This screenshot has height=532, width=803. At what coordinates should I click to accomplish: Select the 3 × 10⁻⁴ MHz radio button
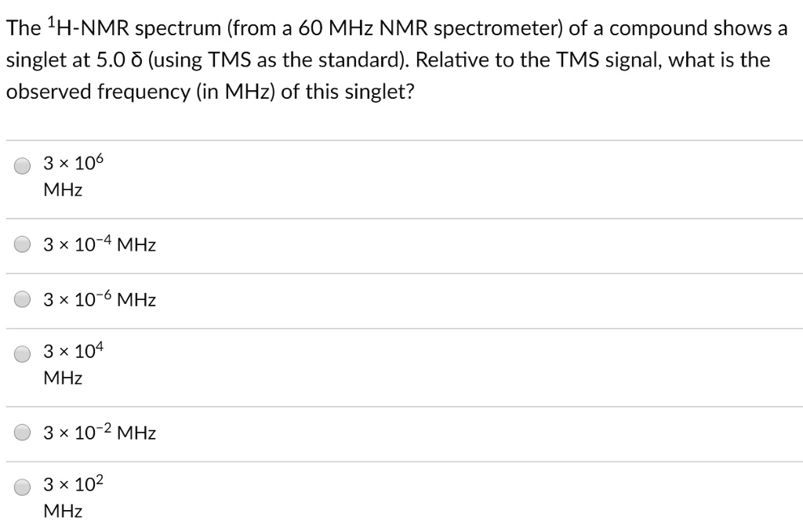21,244
